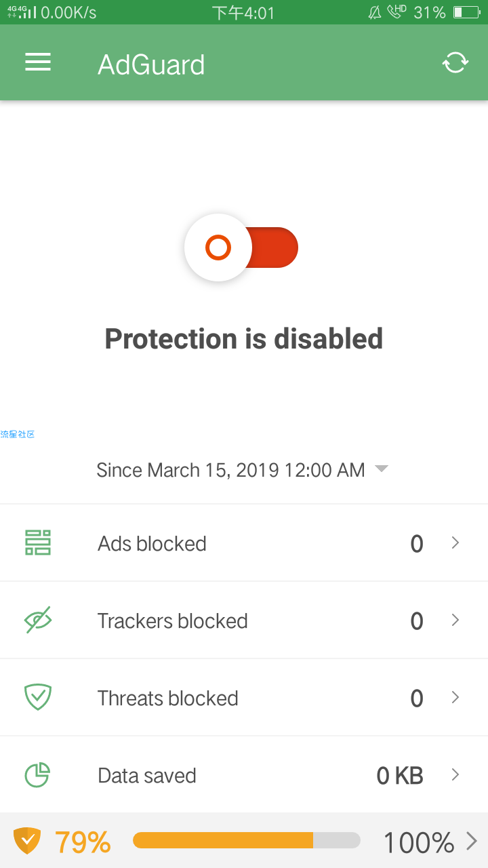Image resolution: width=488 pixels, height=868 pixels.
Task: Expand Trackers blocked details chevron
Action: pos(455,620)
